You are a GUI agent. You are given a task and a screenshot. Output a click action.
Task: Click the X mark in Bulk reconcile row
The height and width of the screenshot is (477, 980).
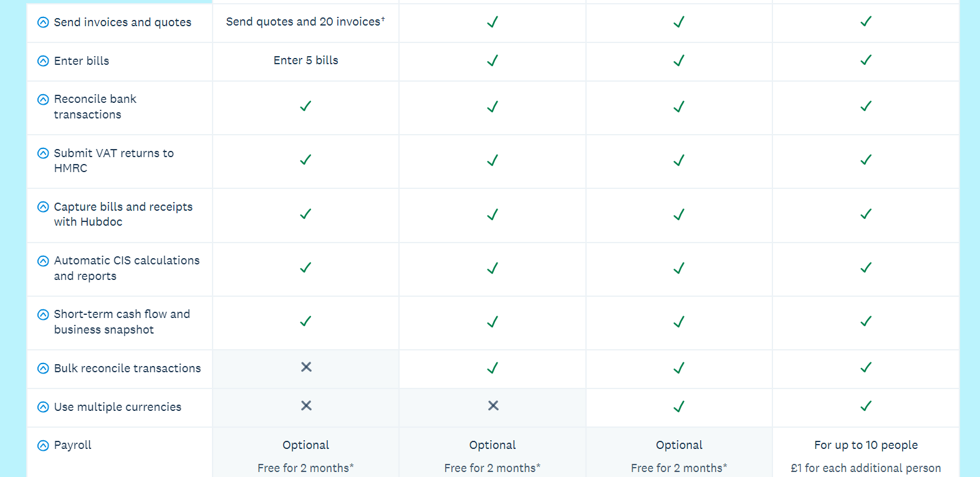[306, 367]
